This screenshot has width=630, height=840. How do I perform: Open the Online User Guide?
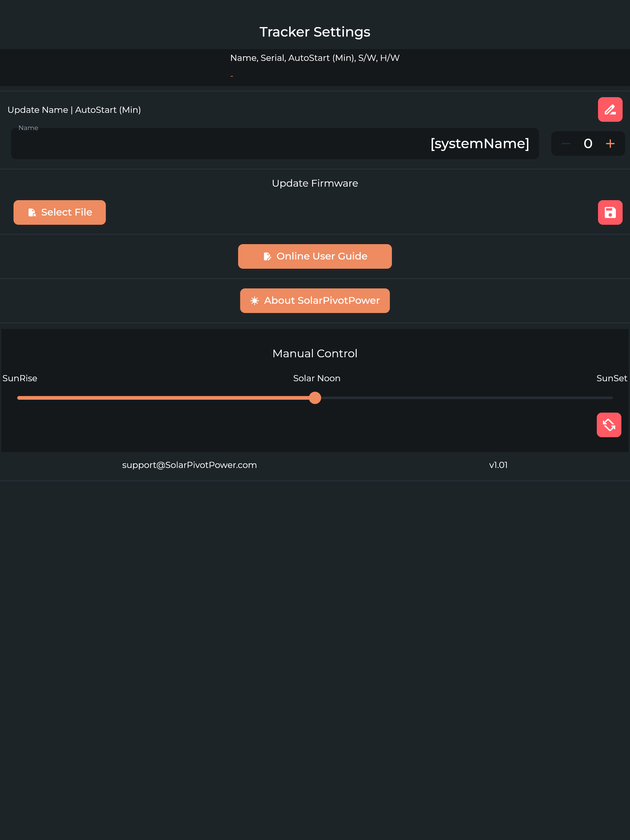click(x=315, y=256)
